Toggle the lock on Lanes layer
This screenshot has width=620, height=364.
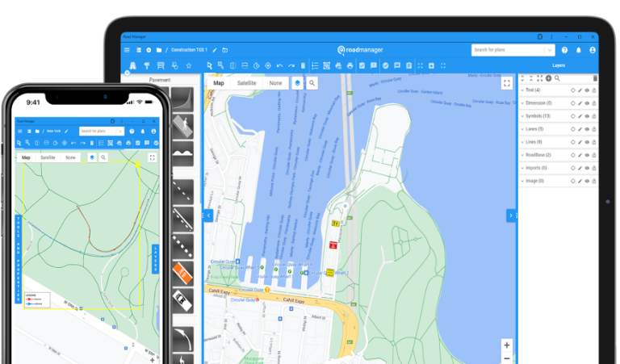point(595,129)
